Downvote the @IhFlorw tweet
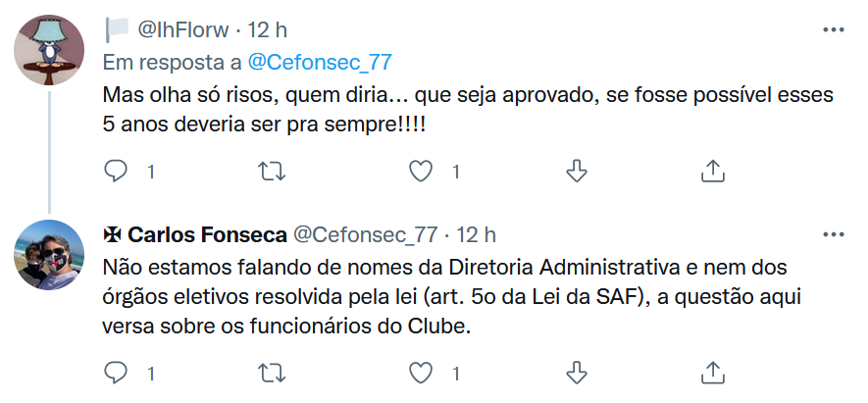The width and height of the screenshot is (868, 403). tap(577, 172)
